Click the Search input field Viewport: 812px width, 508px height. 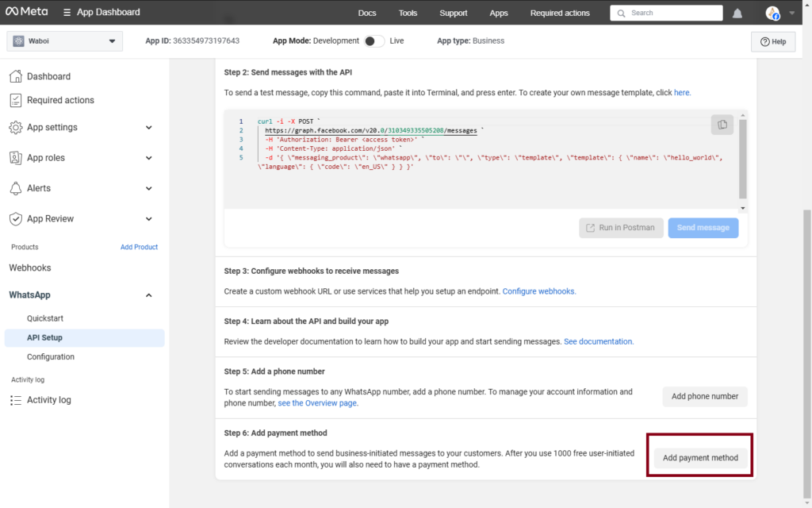(x=666, y=13)
